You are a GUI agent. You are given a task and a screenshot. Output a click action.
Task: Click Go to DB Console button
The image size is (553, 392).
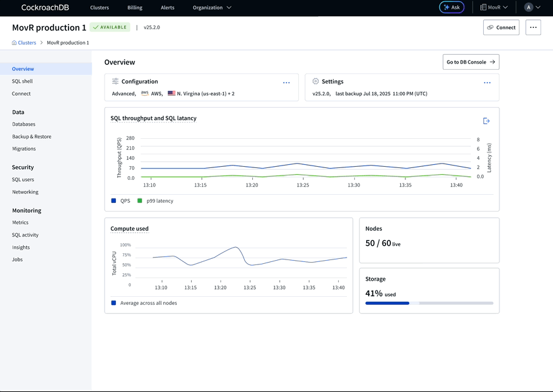pyautogui.click(x=471, y=62)
